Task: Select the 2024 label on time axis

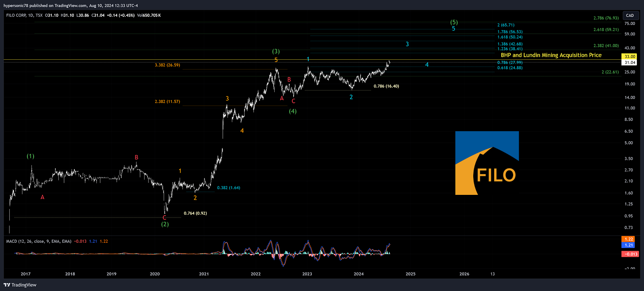Action: click(359, 274)
